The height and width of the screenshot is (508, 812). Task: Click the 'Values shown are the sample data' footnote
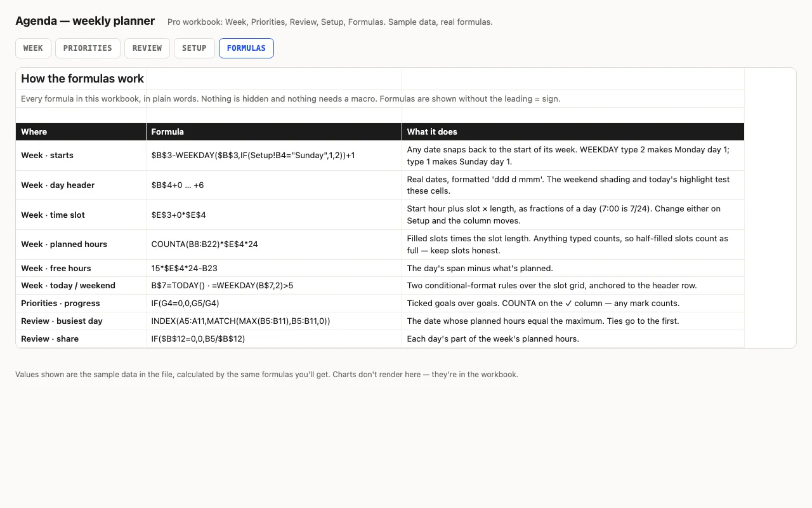point(266,375)
